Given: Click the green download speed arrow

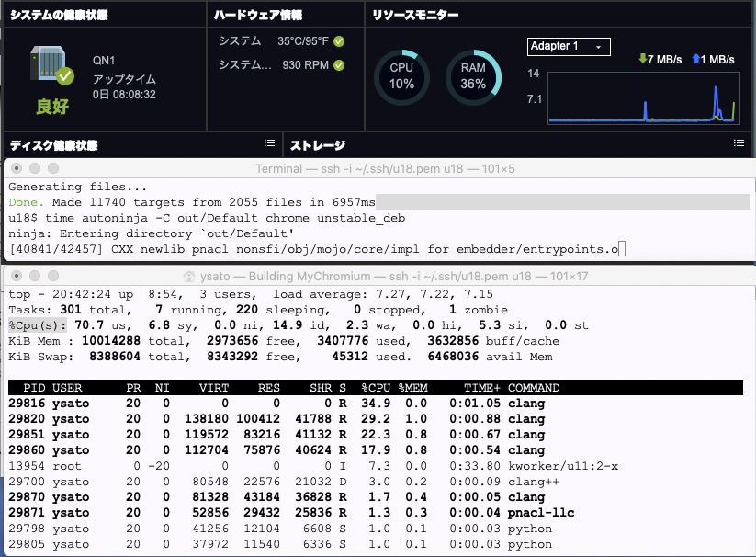Looking at the screenshot, I should (x=642, y=60).
